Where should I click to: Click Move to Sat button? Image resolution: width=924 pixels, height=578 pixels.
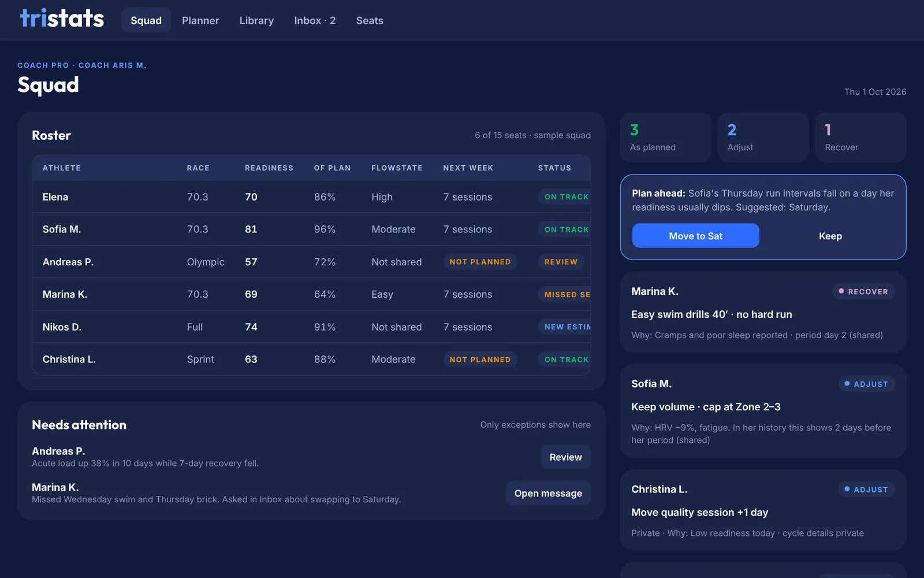(x=695, y=236)
